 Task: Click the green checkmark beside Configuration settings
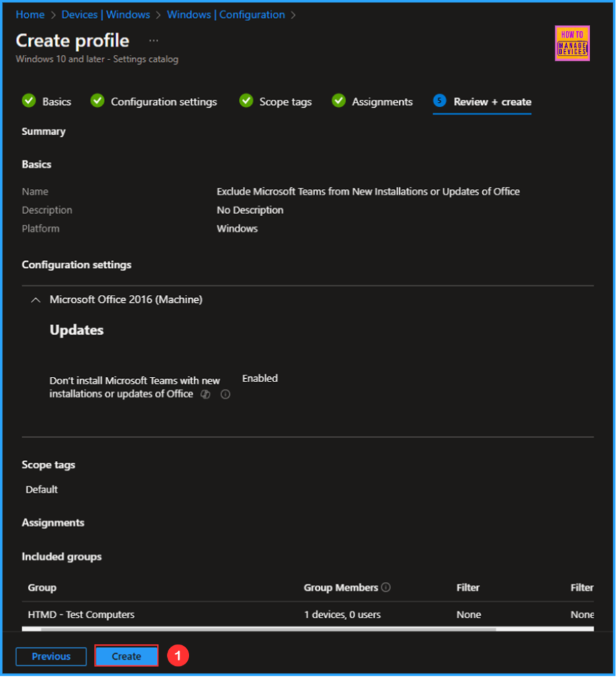[x=98, y=101]
